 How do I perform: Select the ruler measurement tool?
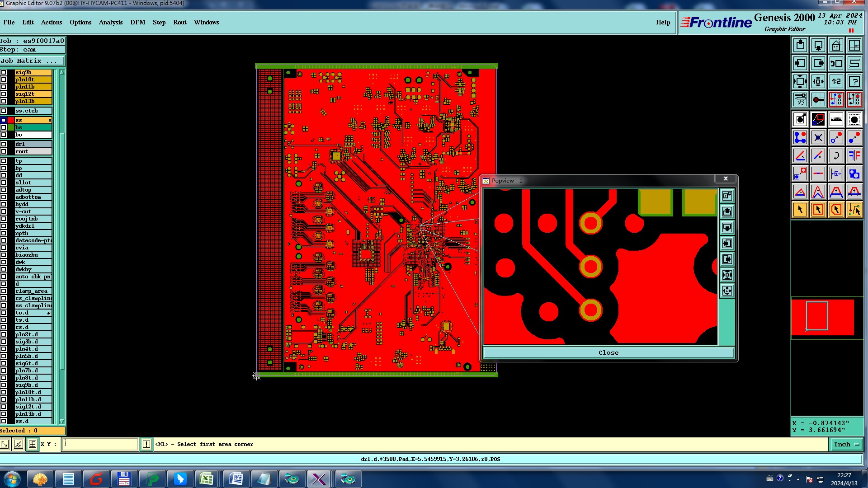(x=836, y=119)
